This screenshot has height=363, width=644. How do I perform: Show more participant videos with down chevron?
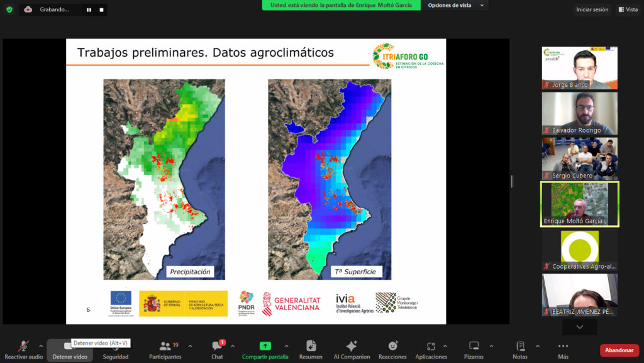[579, 327]
